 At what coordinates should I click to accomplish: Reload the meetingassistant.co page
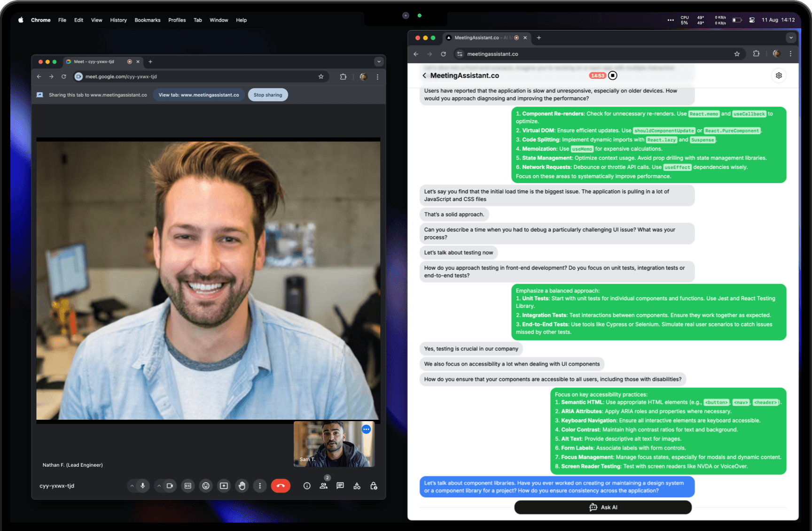443,54
